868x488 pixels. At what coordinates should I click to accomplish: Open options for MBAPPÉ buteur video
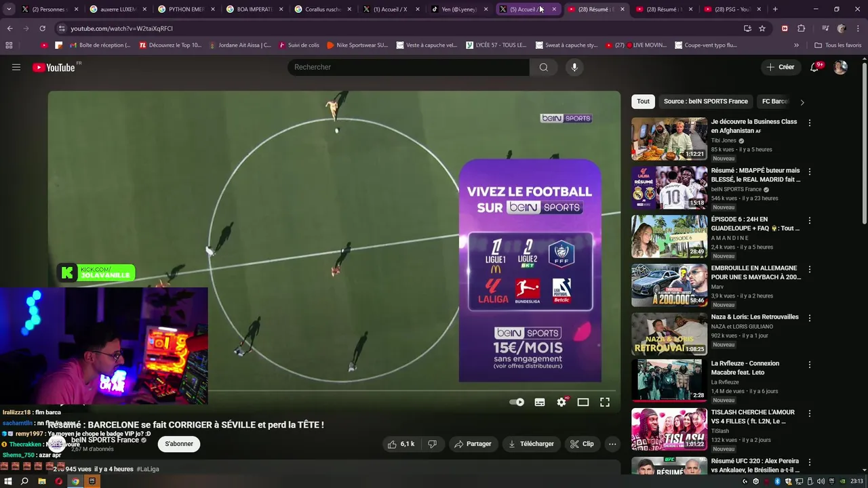pos(809,172)
